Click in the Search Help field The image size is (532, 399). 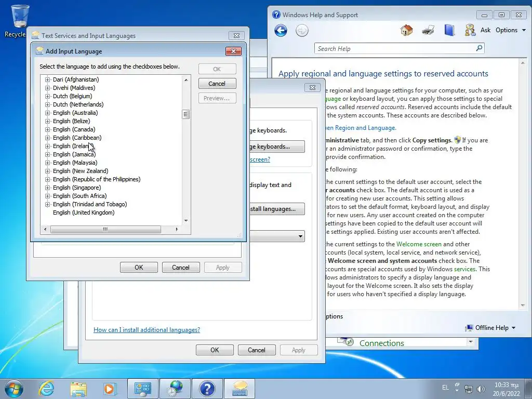[395, 48]
